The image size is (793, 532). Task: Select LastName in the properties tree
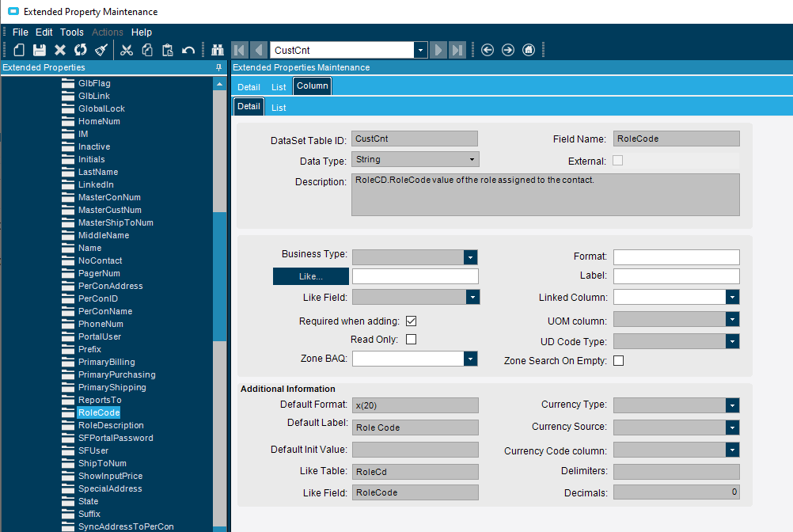click(x=98, y=172)
